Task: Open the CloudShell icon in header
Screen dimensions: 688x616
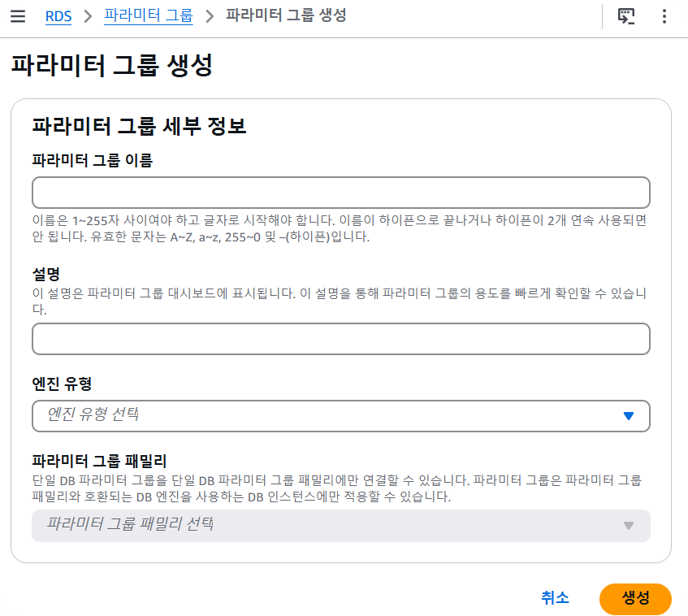Action: tap(626, 16)
